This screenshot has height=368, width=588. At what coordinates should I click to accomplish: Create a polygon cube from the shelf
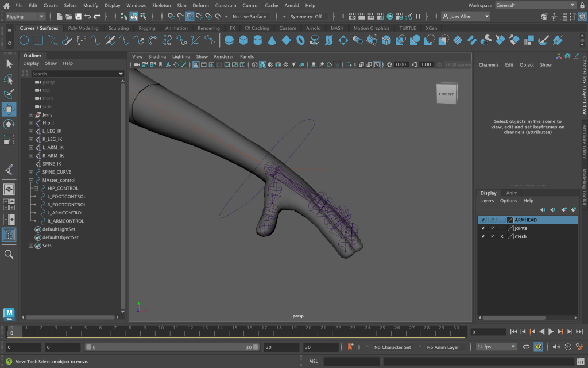point(243,40)
